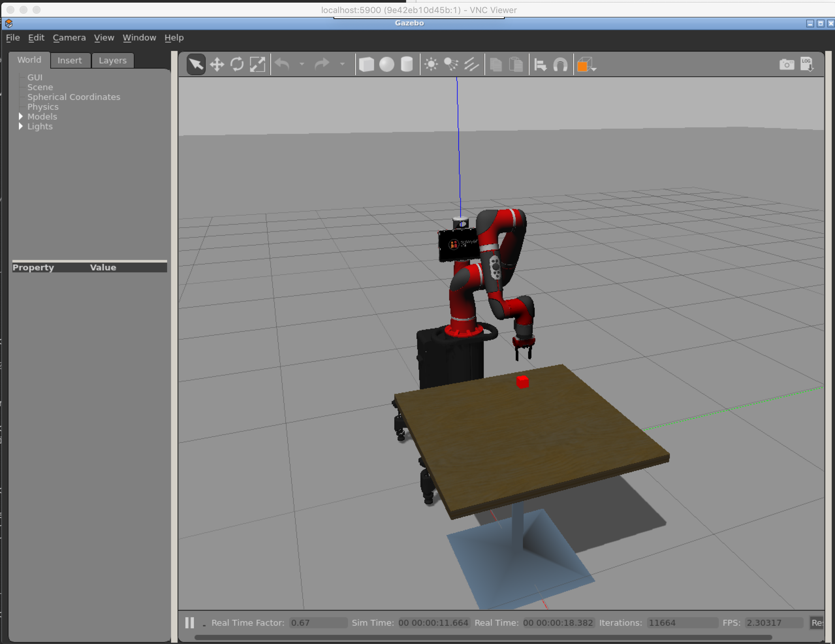Expand the Models tree node
This screenshot has height=644, width=835.
[21, 116]
